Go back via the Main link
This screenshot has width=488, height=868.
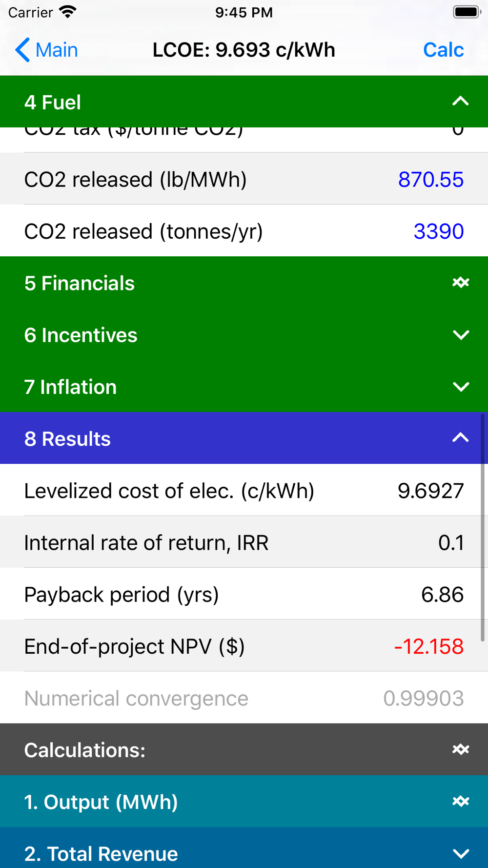click(x=57, y=50)
